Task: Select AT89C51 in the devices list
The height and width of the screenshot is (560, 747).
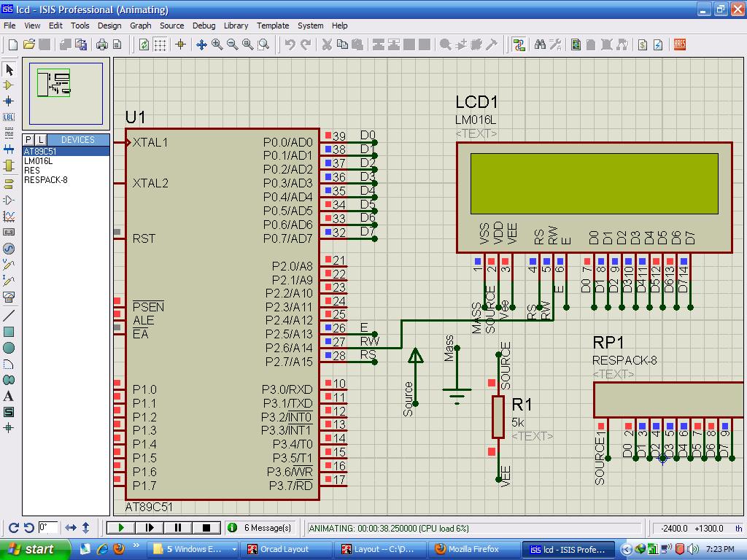Action: [x=66, y=152]
